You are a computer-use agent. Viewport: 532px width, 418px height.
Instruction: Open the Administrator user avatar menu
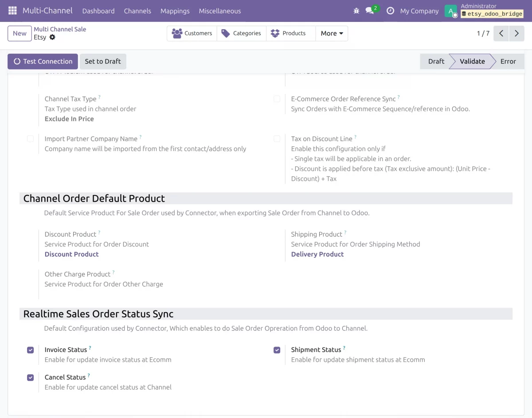point(451,11)
